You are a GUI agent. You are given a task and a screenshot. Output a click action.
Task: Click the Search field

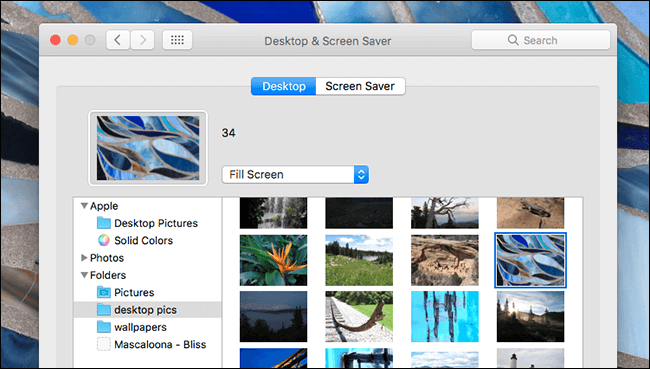point(541,40)
